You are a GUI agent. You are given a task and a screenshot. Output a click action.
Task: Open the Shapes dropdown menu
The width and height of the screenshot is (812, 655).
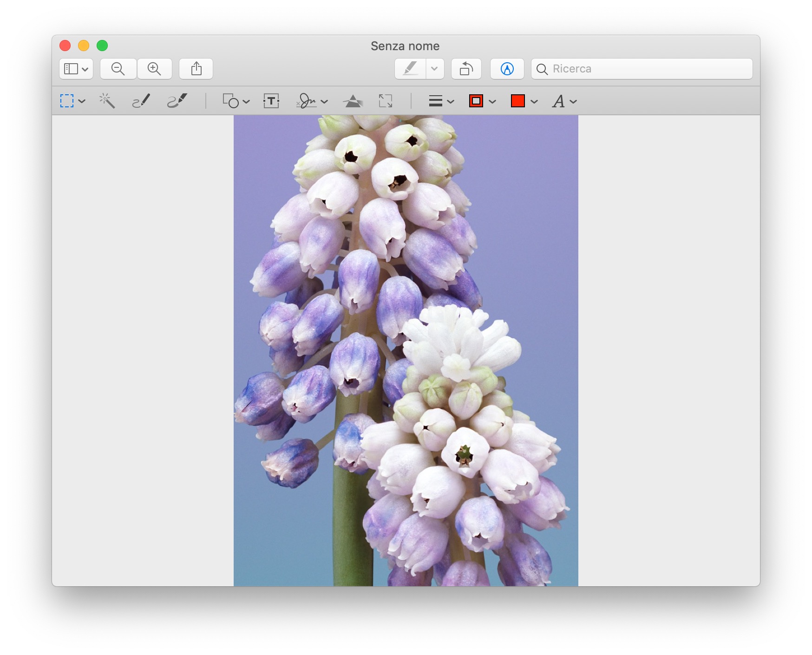click(x=236, y=101)
